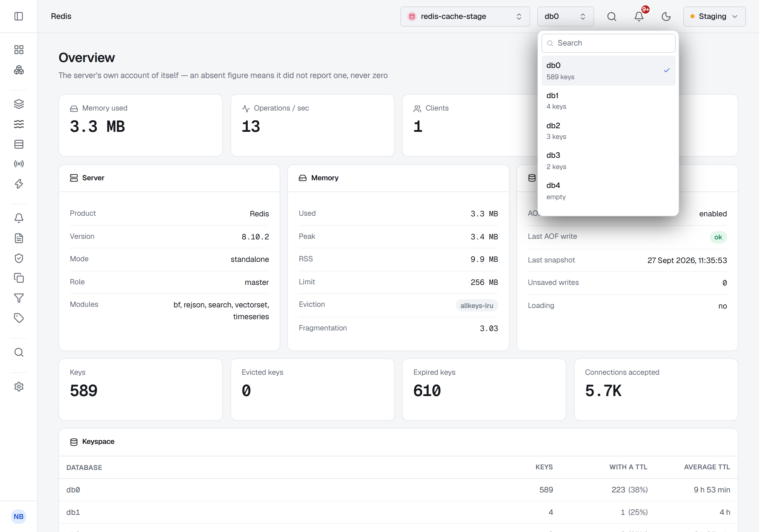759x532 pixels.
Task: Toggle the sidebar panel icon
Action: click(x=19, y=16)
